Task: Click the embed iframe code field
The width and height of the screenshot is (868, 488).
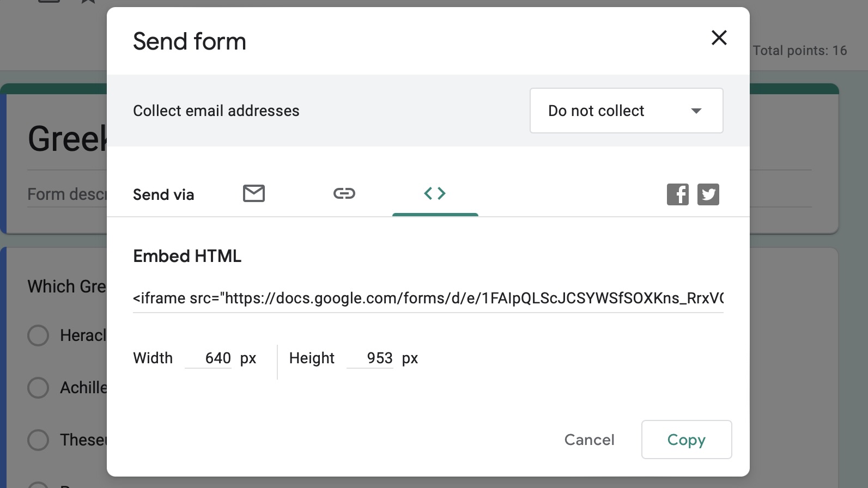Action: (428, 298)
